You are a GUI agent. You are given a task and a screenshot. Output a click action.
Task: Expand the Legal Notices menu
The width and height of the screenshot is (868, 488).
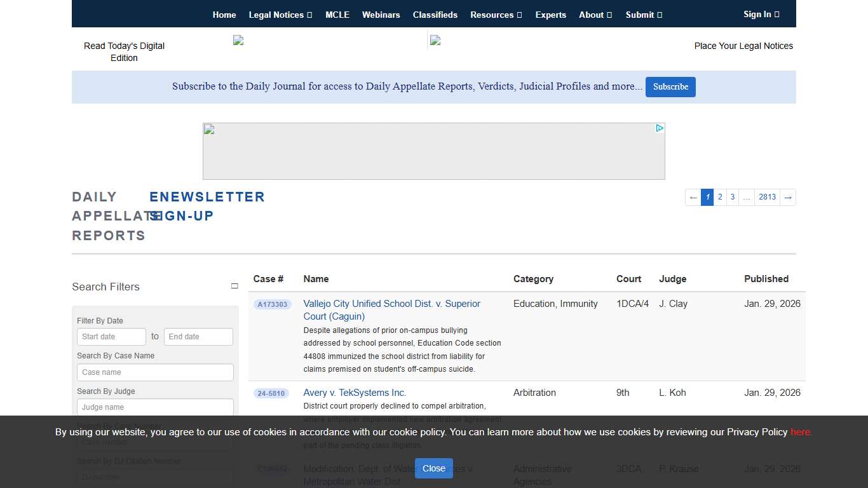280,15
